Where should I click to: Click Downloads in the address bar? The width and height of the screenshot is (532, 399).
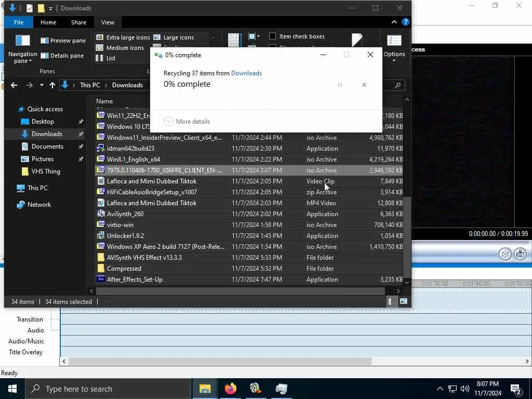pyautogui.click(x=127, y=85)
